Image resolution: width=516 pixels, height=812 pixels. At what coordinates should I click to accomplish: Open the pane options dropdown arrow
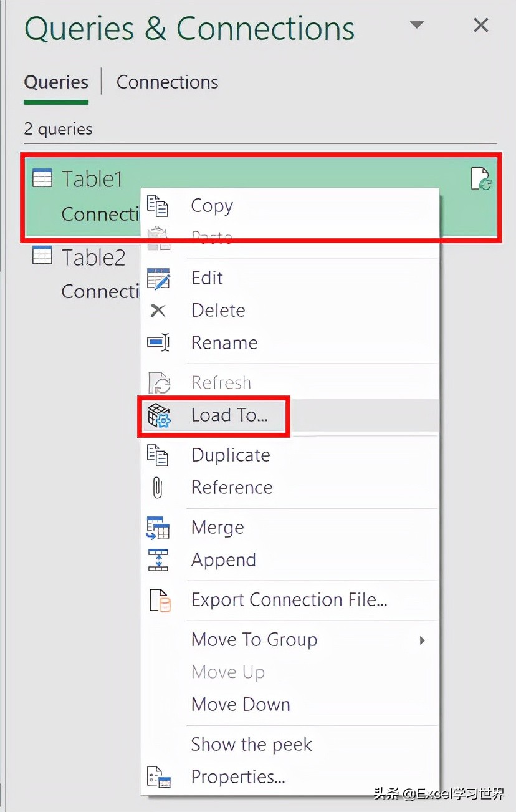pos(417,26)
